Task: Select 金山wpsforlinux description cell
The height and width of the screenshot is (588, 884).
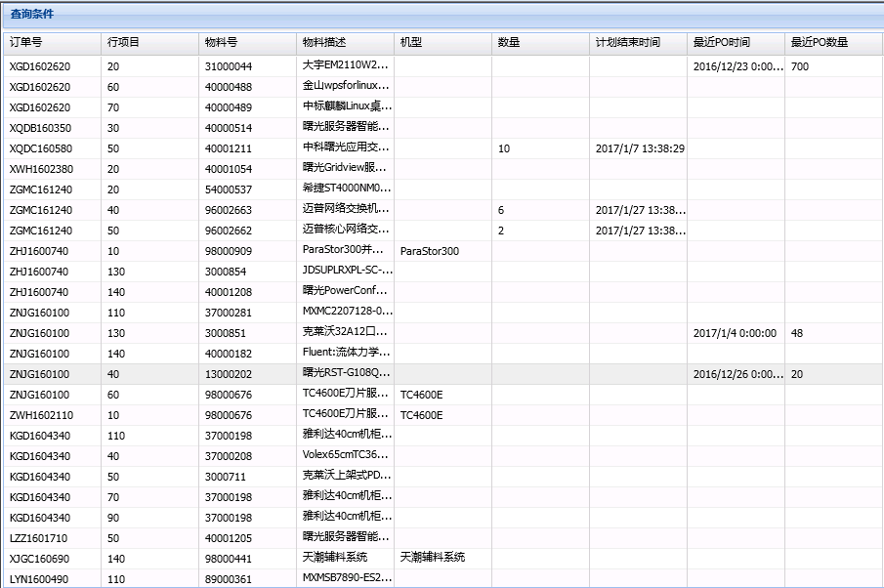Action: click(x=345, y=87)
